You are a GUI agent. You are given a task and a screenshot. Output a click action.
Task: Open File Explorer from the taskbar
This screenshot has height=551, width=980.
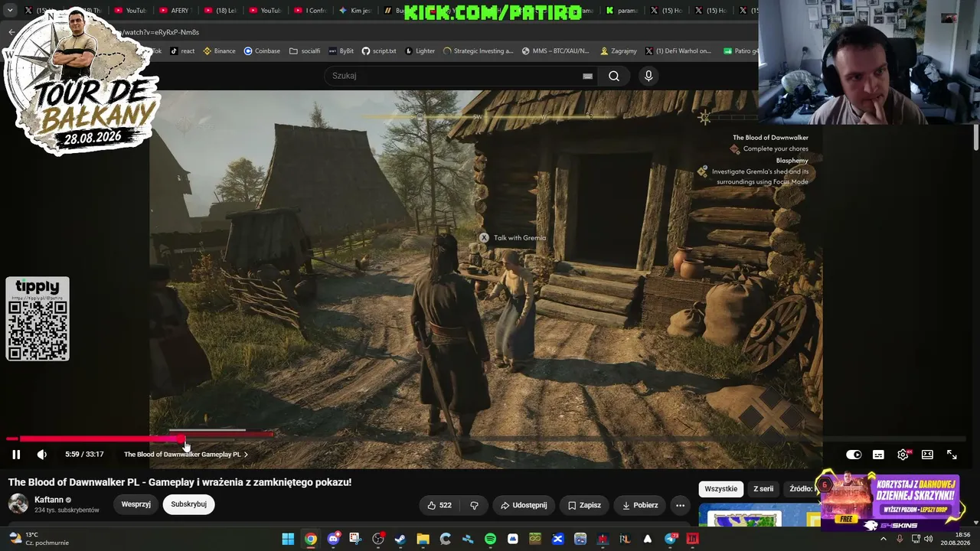(423, 539)
